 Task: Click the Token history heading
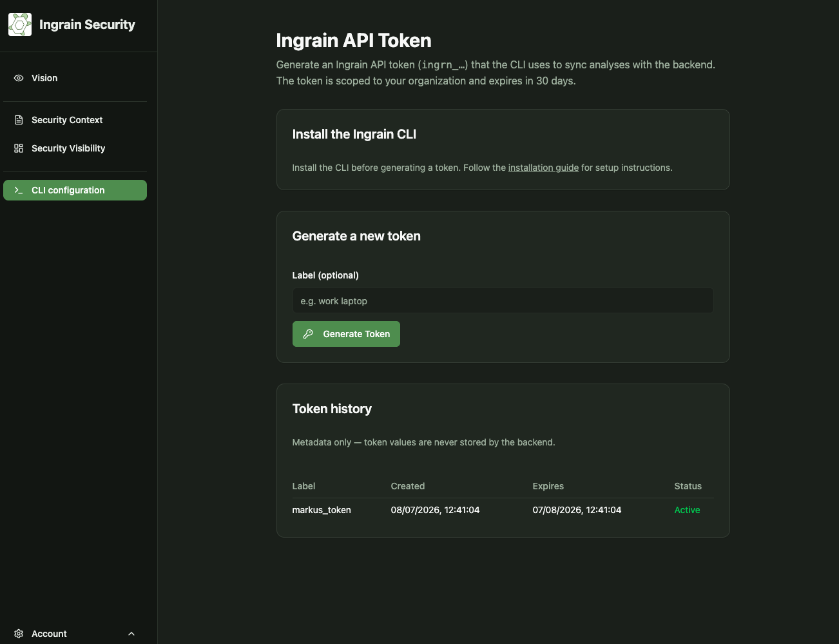tap(332, 409)
